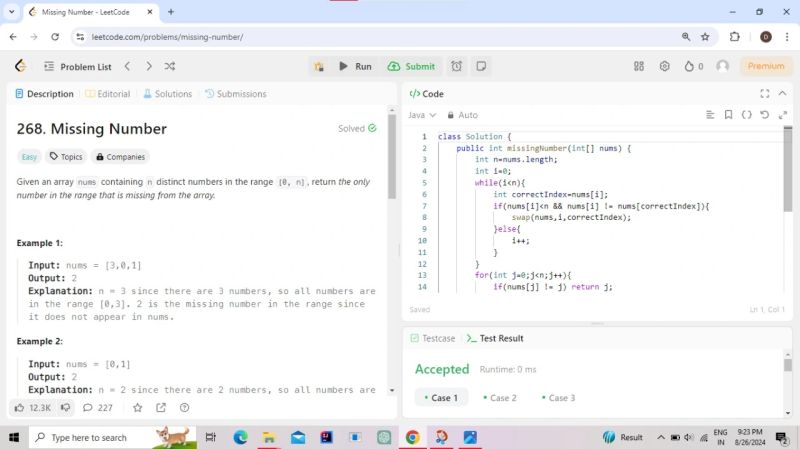The height and width of the screenshot is (449, 800).
Task: Expand the Topics tag section
Action: click(x=65, y=157)
